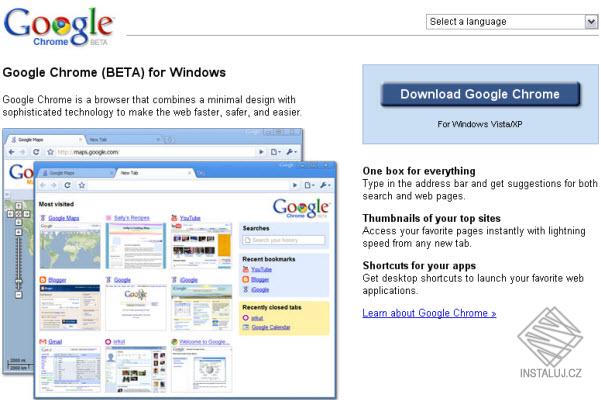The width and height of the screenshot is (601, 400).
Task: Click the map pan right arrow
Action: click(x=26, y=214)
